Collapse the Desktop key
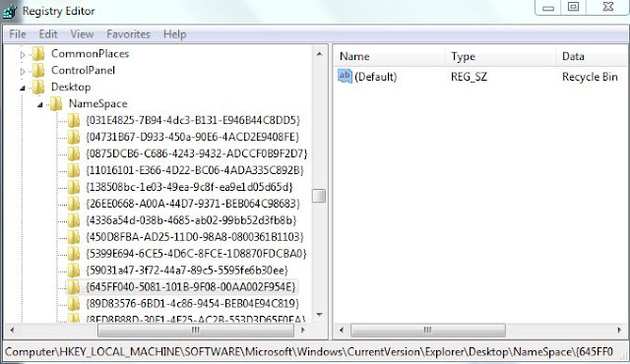Image resolution: width=630 pixels, height=364 pixels. 23,88
